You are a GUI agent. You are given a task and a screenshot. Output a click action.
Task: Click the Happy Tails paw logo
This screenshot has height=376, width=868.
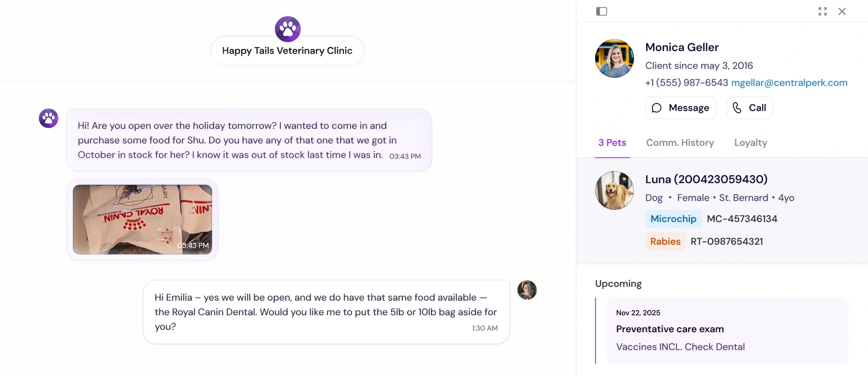pyautogui.click(x=287, y=29)
